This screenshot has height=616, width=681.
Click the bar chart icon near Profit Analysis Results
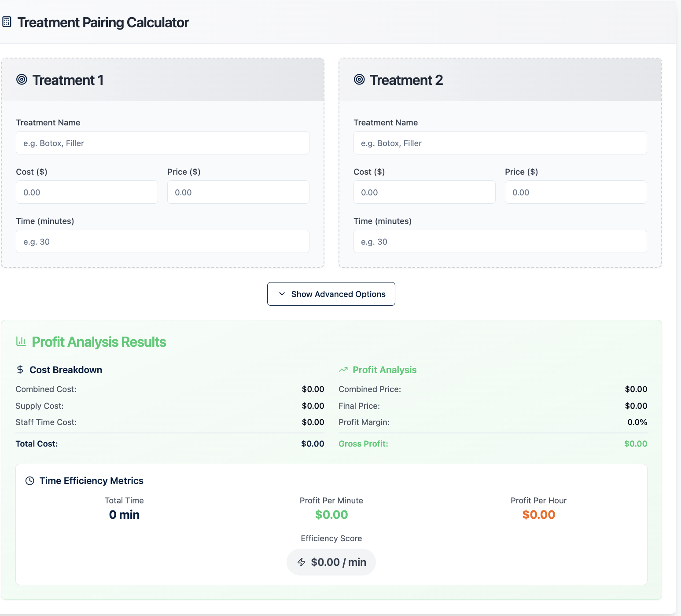pos(21,341)
